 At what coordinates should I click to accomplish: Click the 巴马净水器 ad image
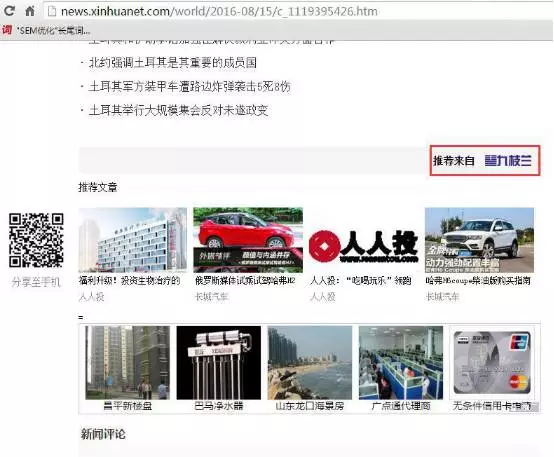[x=219, y=363]
